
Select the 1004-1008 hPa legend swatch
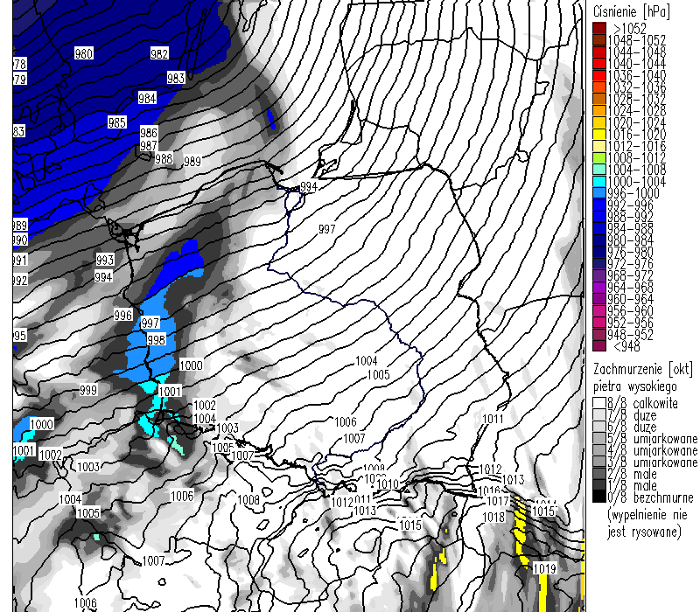click(x=598, y=169)
